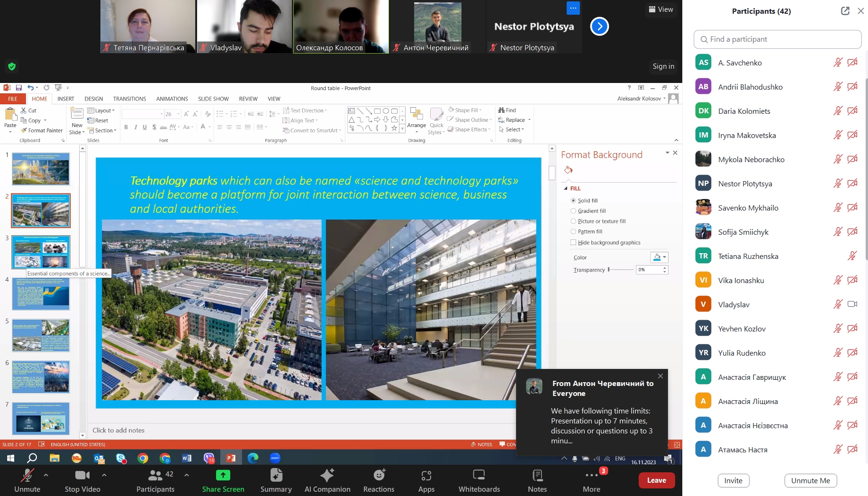868x496 pixels.
Task: Click the Transparency slider
Action: coord(621,269)
